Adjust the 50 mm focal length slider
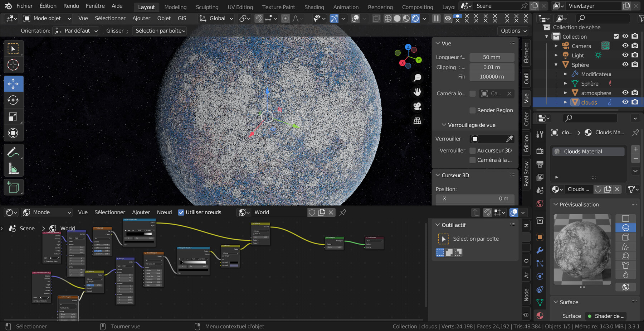 click(x=492, y=57)
